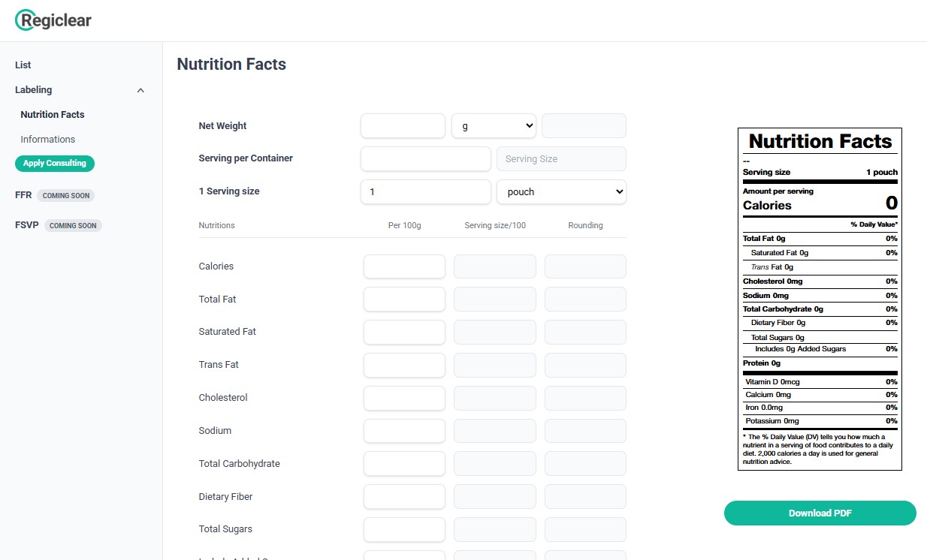Click the Cholesterol per 100g input
Screen dimensions: 927x560
click(404, 398)
